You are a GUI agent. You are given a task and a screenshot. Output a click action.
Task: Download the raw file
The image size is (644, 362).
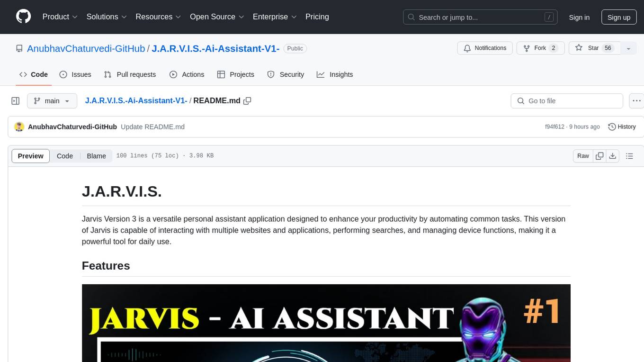pyautogui.click(x=613, y=156)
